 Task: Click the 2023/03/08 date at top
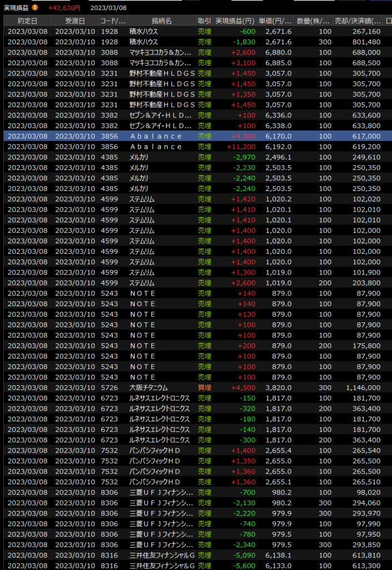(x=108, y=8)
